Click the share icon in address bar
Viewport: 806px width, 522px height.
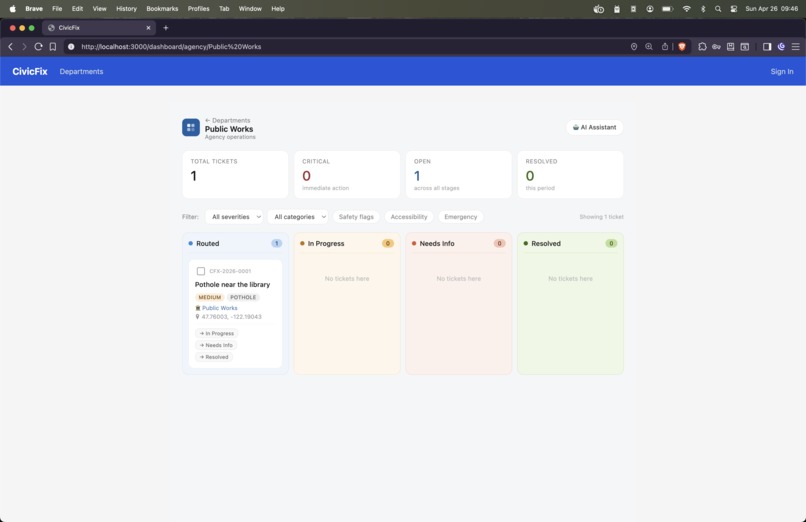click(665, 47)
